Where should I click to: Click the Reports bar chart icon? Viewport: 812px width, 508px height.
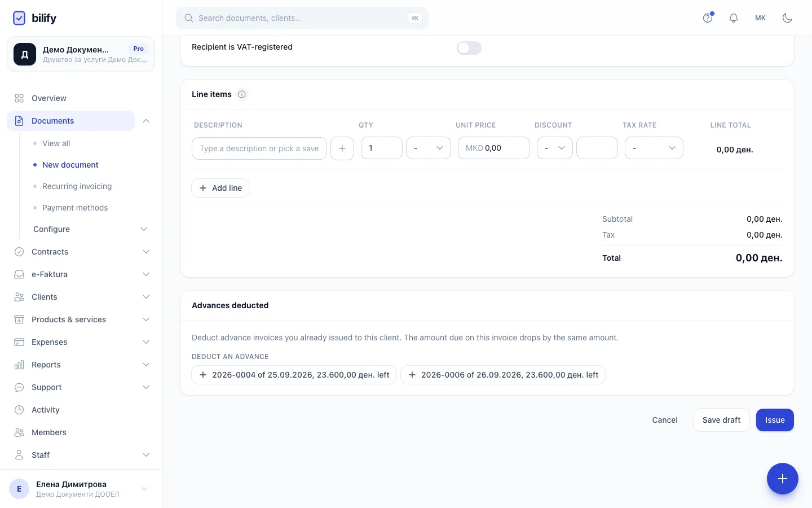tap(19, 365)
